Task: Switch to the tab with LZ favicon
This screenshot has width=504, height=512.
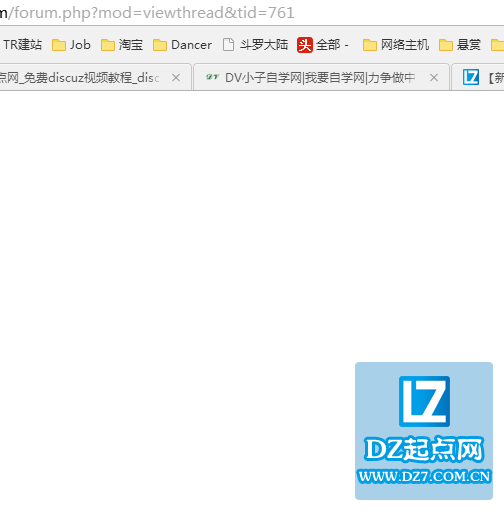Action: 478,77
